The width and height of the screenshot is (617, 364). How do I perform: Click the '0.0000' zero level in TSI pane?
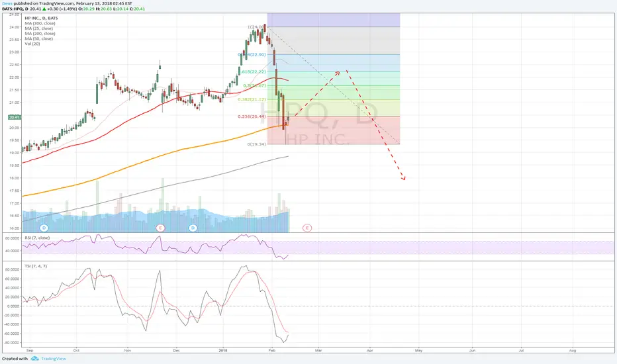13,306
